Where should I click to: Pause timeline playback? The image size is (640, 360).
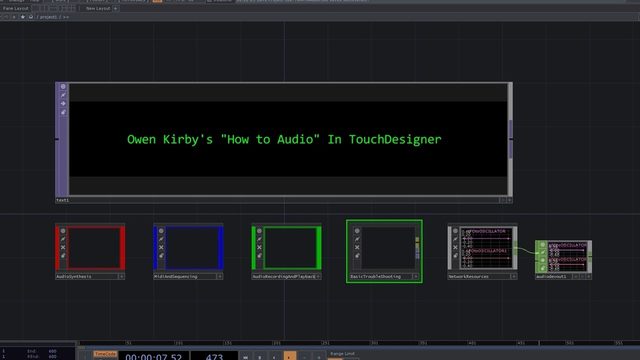tap(260, 357)
